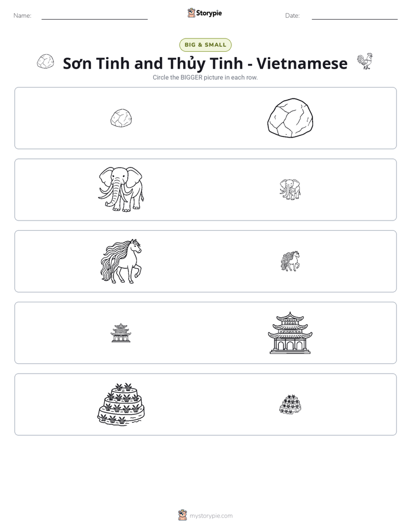
Task: Open the mystorypie.com footer link
Action: pos(211,516)
